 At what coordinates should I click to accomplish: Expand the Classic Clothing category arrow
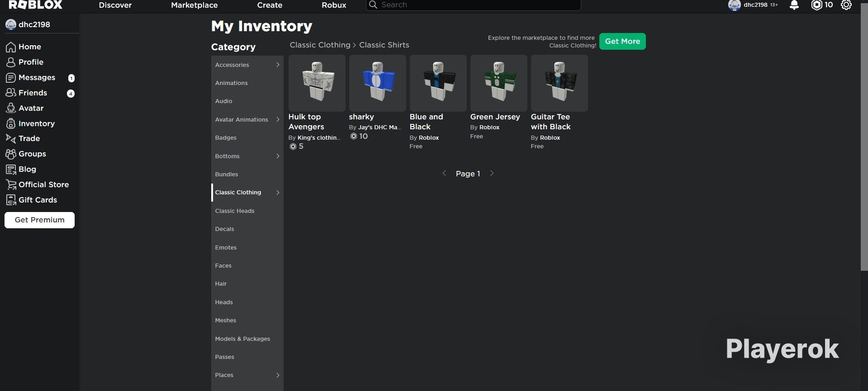pos(278,192)
